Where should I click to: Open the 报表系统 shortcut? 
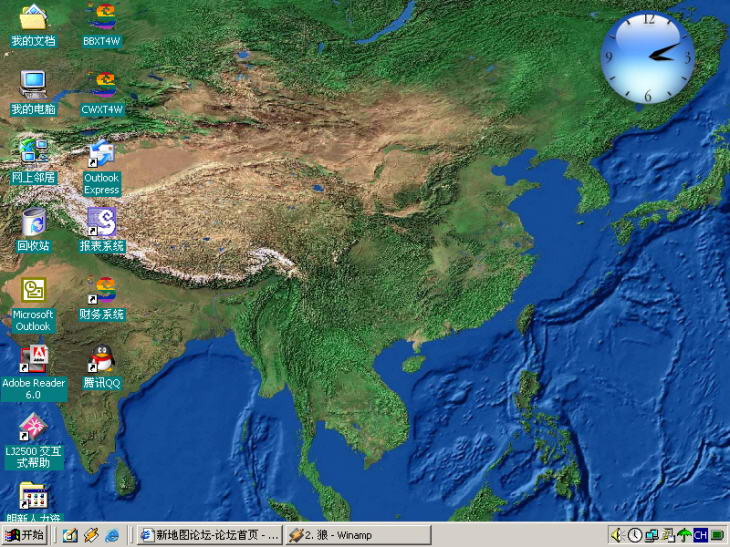point(101,222)
